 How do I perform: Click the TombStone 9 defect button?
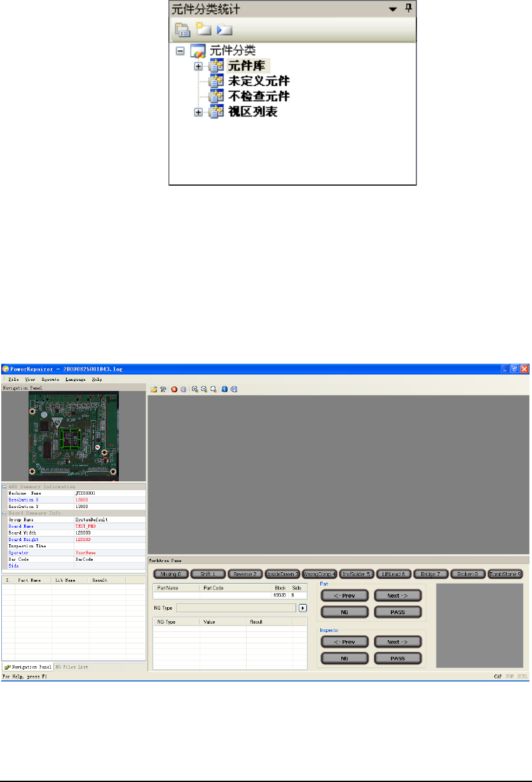[505, 573]
